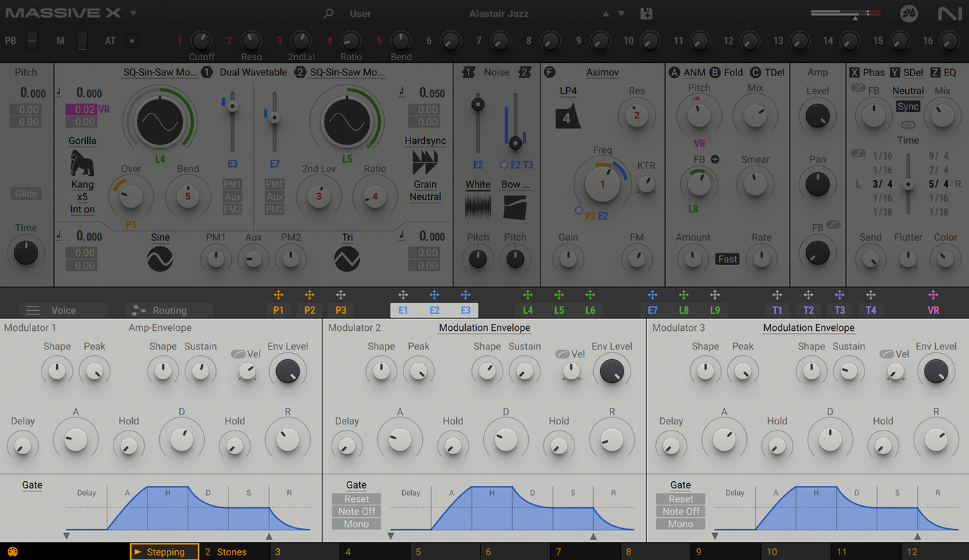
Task: Enable PM1 for wavetable oscillator 1
Action: click(x=232, y=184)
